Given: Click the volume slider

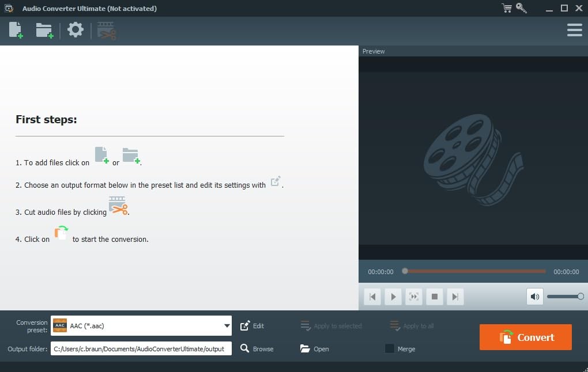Looking at the screenshot, I should coord(565,297).
